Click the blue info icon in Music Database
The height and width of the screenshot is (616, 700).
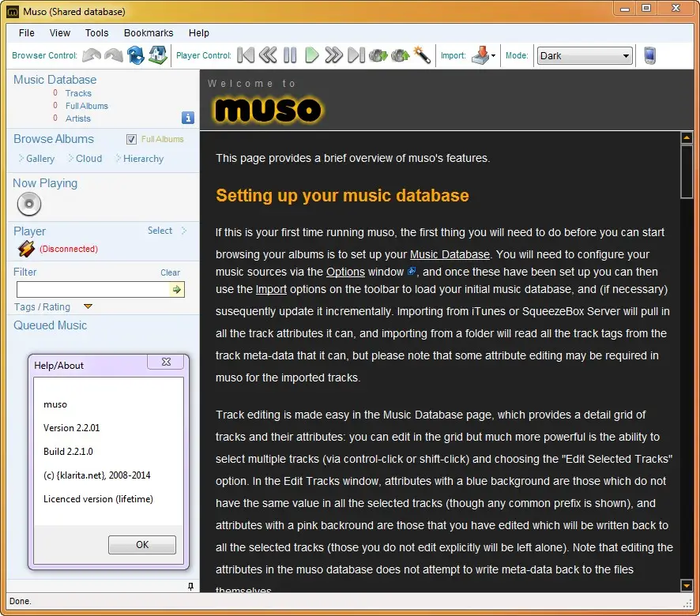point(187,118)
